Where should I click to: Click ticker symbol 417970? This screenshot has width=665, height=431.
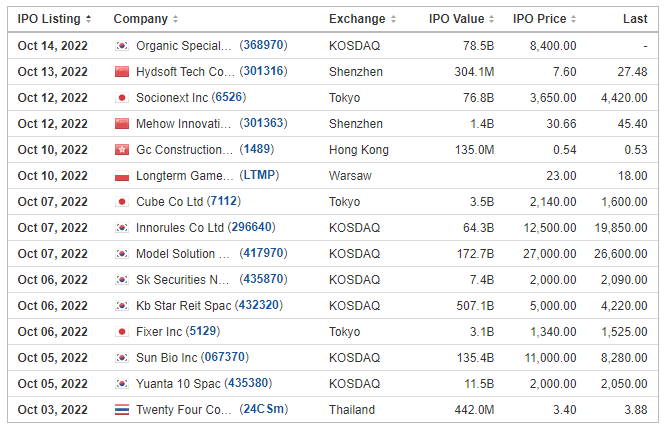pos(263,253)
